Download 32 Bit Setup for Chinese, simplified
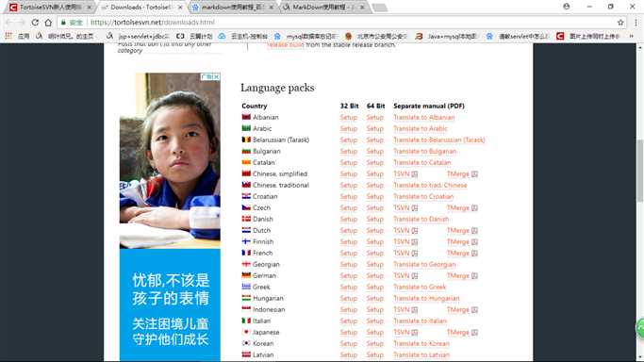 pos(348,174)
